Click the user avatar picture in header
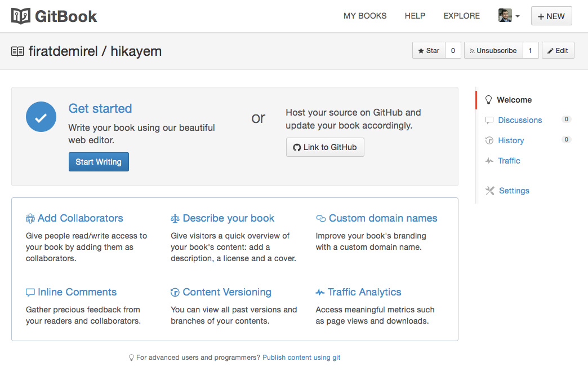Viewport: 588px width, 375px height. click(505, 16)
